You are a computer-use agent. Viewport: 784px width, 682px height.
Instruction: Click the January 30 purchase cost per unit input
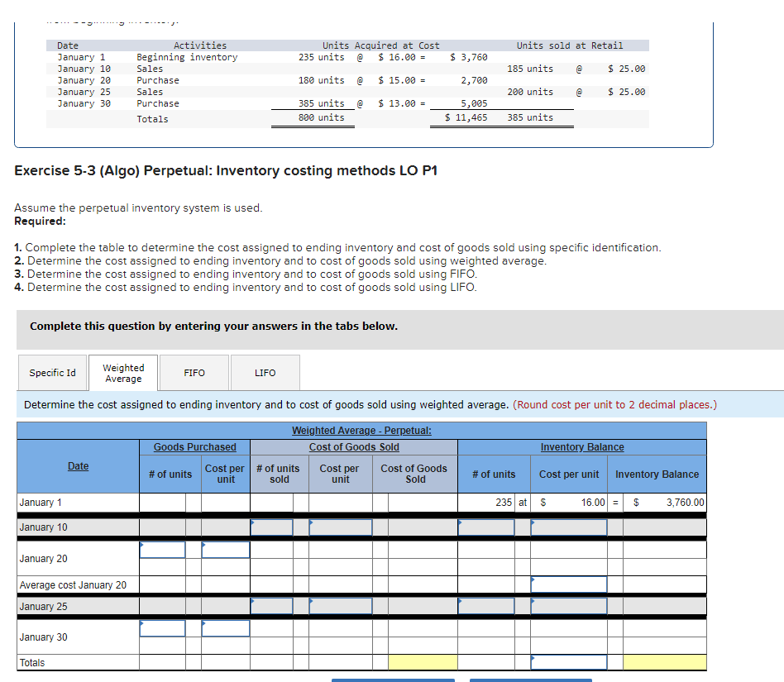click(225, 627)
